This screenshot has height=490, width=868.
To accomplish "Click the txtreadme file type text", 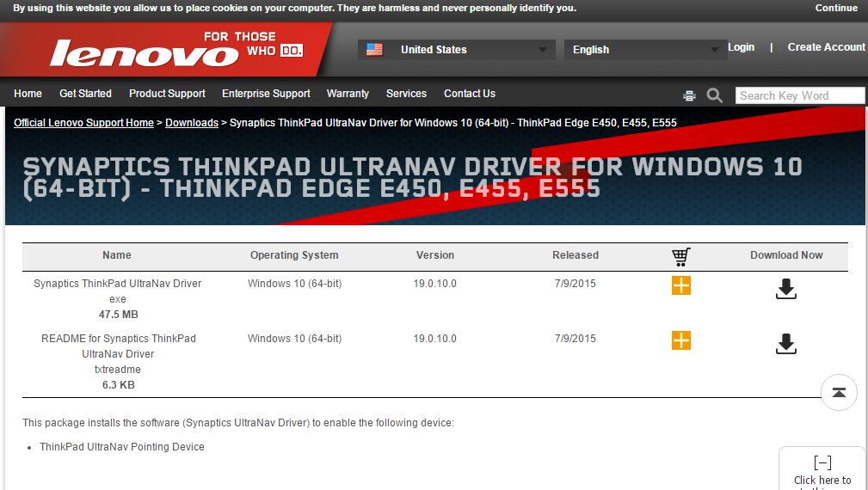I will click(x=117, y=370).
